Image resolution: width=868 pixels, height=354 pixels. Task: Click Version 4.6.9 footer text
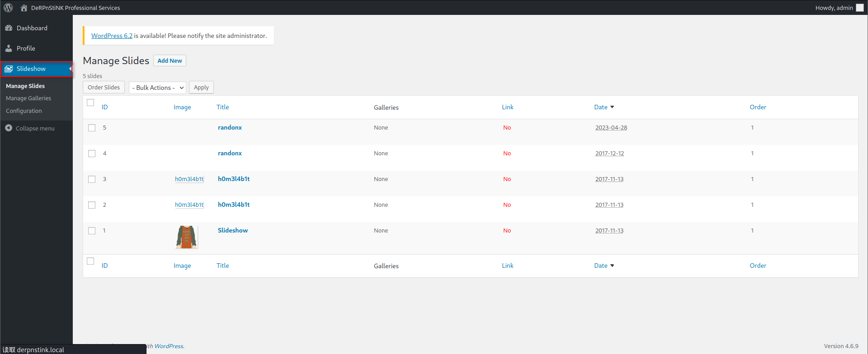pyautogui.click(x=841, y=346)
